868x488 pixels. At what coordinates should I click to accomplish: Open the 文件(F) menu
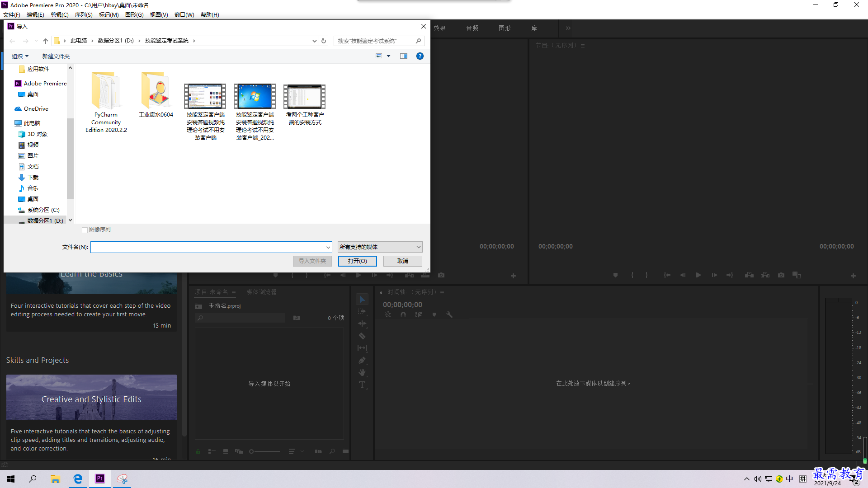(12, 15)
